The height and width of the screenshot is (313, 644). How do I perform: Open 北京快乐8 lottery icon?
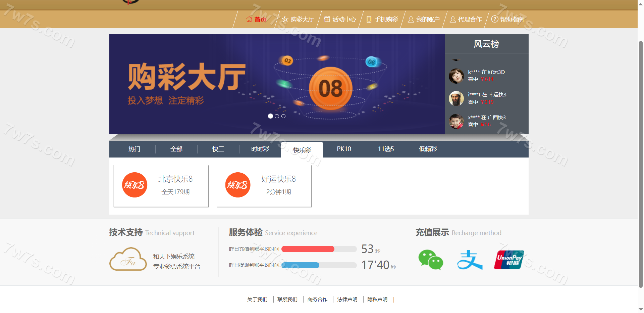point(135,185)
